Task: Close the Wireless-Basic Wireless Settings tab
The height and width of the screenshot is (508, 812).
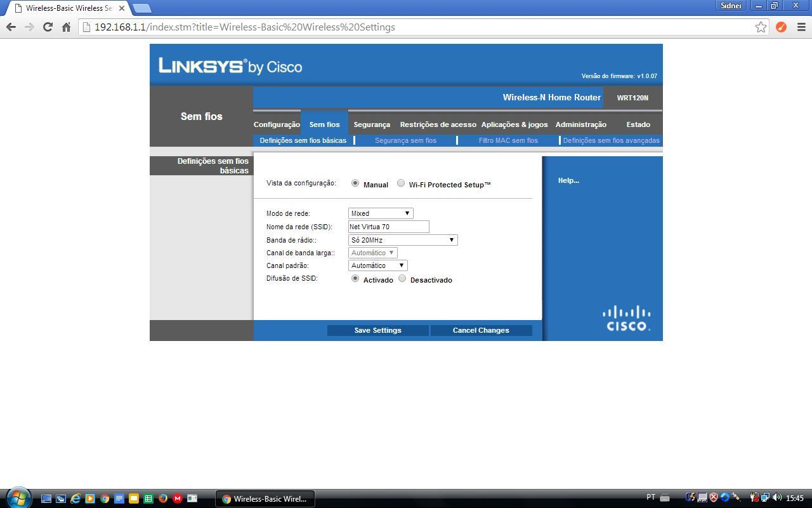Action: 121,8
